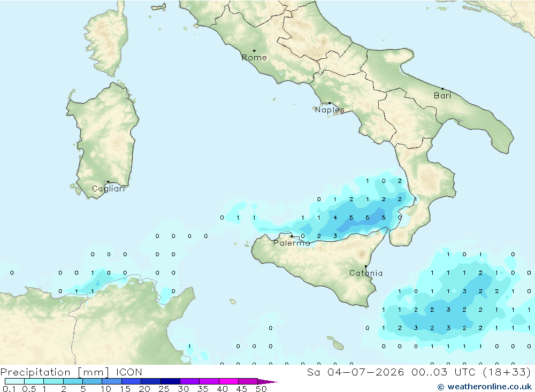Click the legend tick label 15

click(x=125, y=389)
